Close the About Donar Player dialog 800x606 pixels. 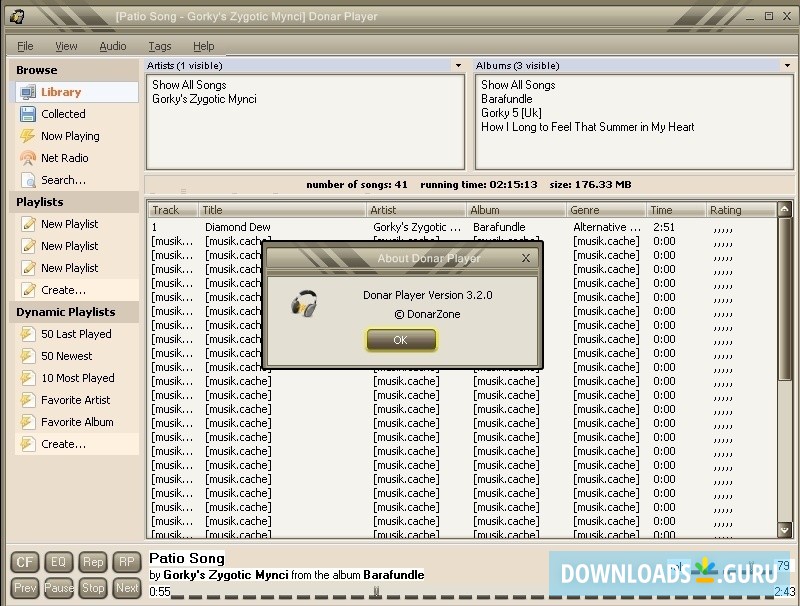point(526,258)
